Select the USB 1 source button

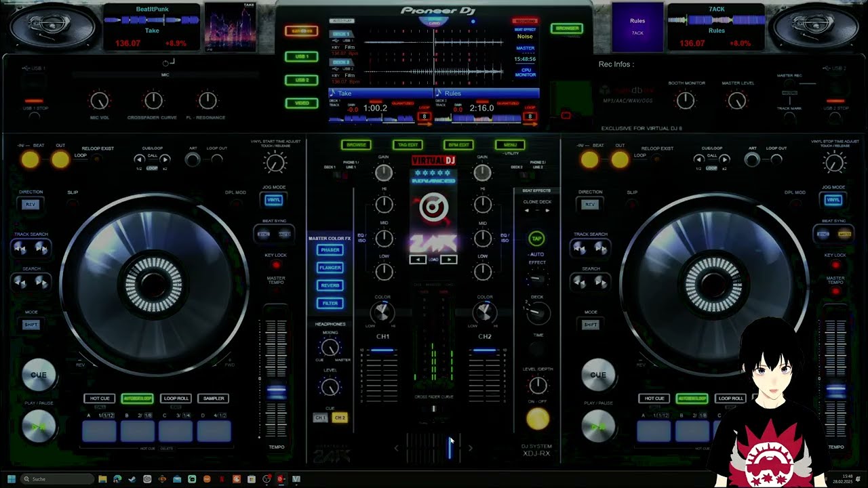coord(302,56)
